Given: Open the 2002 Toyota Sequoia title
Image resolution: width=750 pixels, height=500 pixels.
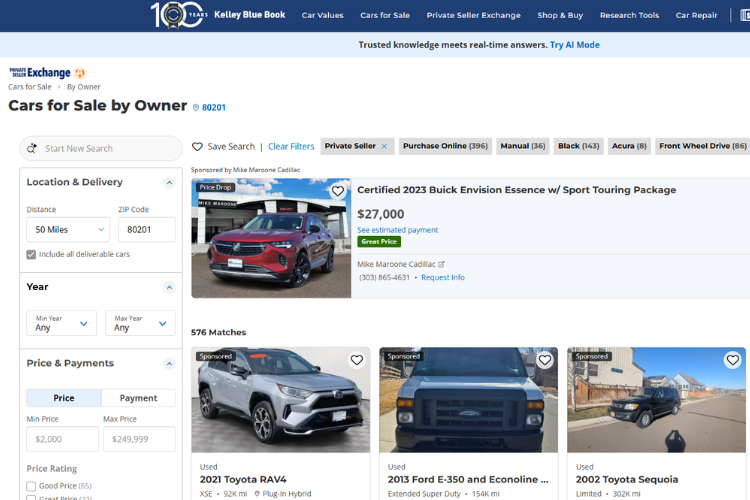Looking at the screenshot, I should [627, 479].
